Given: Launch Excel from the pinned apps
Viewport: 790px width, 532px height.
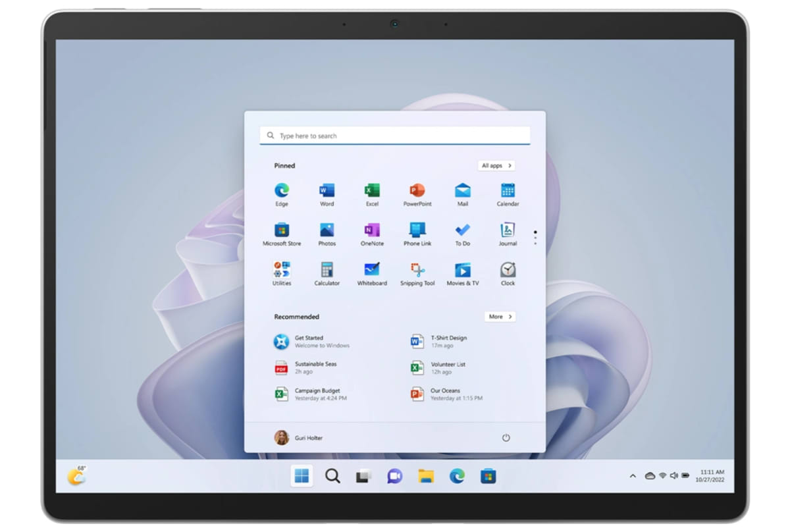Looking at the screenshot, I should coord(371,191).
